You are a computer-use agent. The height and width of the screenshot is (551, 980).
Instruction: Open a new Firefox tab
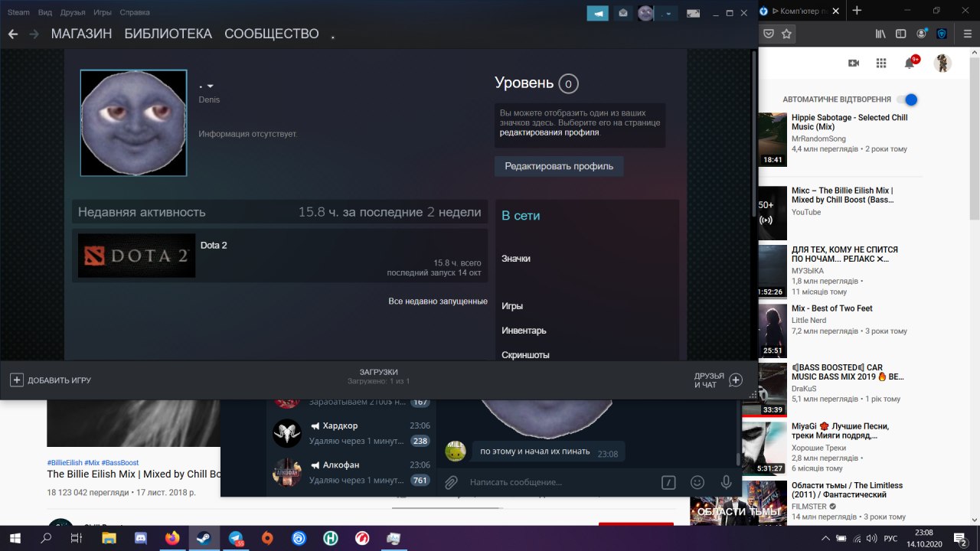pyautogui.click(x=857, y=11)
